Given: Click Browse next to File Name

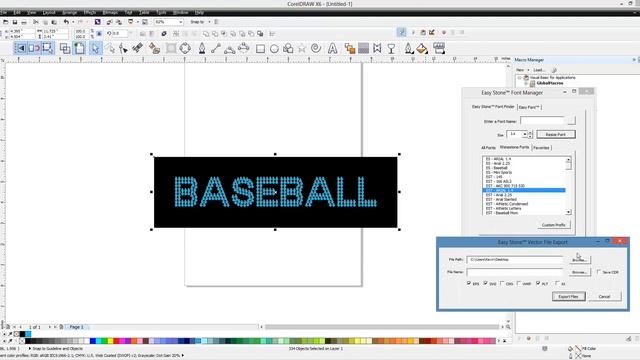Looking at the screenshot, I should [x=579, y=272].
